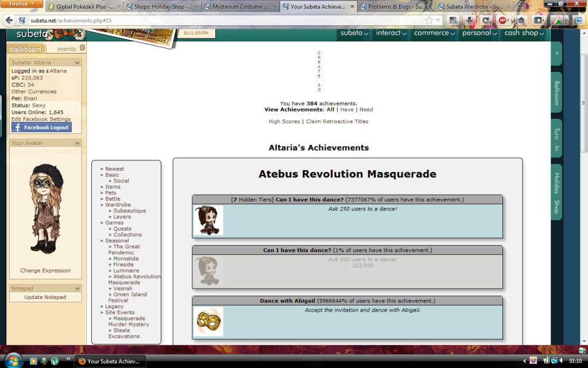Click the Windows Start orb
The height and width of the screenshot is (368, 588).
13,361
